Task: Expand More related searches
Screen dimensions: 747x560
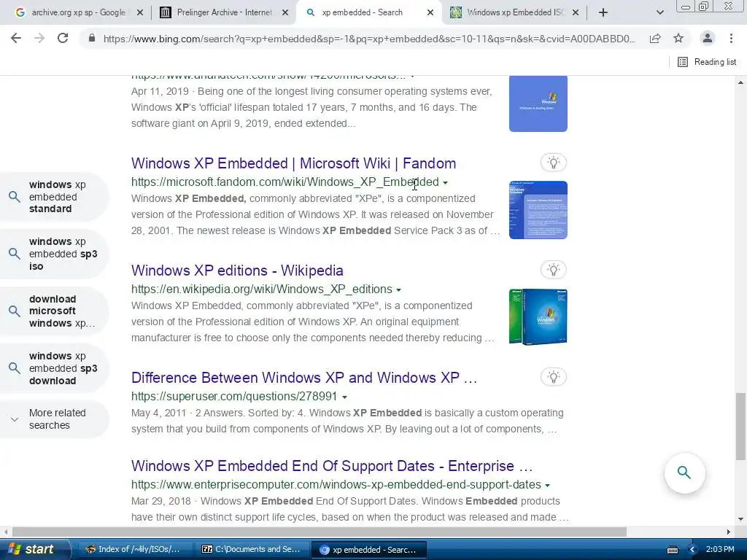Action: point(53,419)
